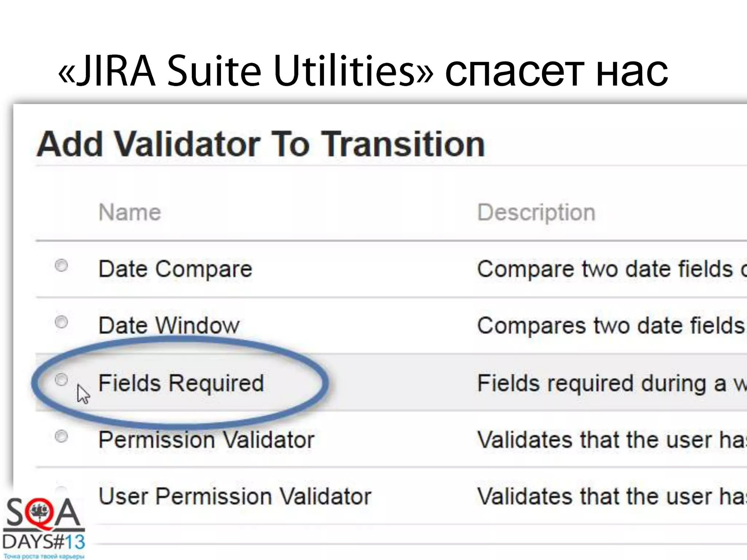Click the Add Validator To Transition heading
Image resolution: width=747 pixels, height=560 pixels.
pos(260,144)
